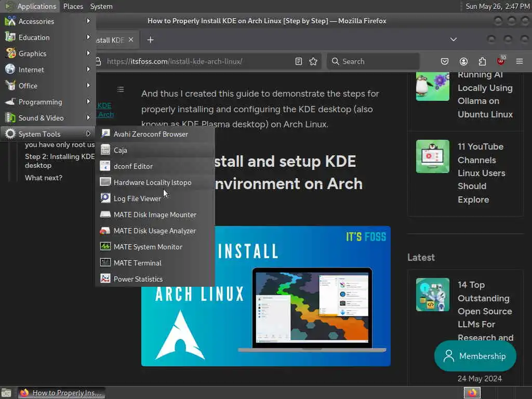Click the Log File Viewer icon
The width and height of the screenshot is (532, 399).
[x=105, y=198]
